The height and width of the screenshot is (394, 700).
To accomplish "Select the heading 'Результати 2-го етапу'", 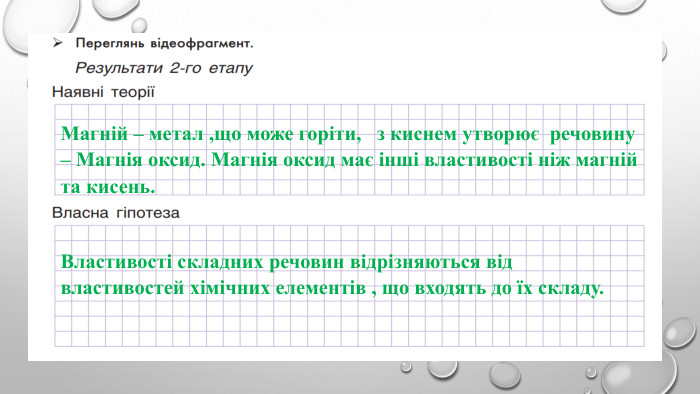I will [x=164, y=68].
